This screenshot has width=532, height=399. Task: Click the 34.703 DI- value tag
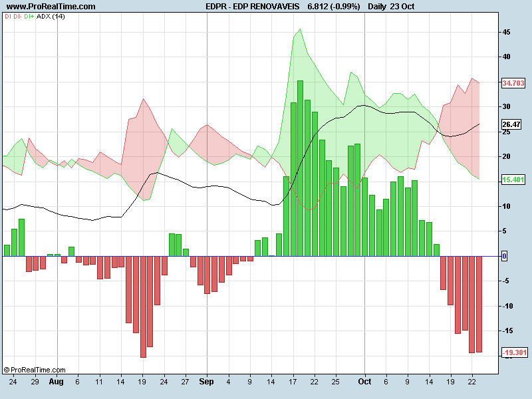513,82
